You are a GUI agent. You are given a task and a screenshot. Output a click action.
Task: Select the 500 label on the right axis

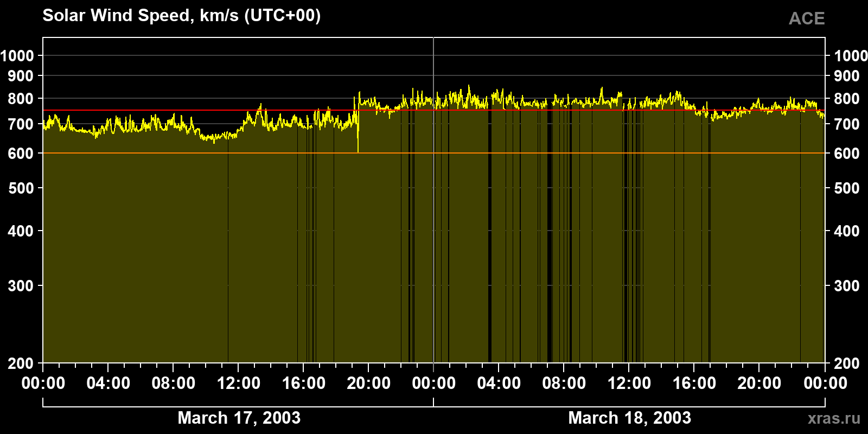(847, 188)
